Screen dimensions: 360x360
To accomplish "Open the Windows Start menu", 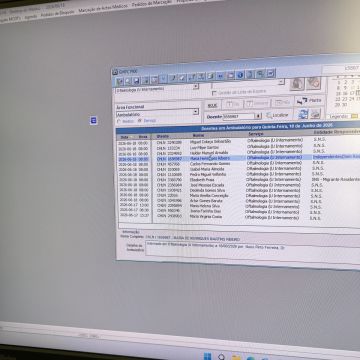I will [207, 356].
